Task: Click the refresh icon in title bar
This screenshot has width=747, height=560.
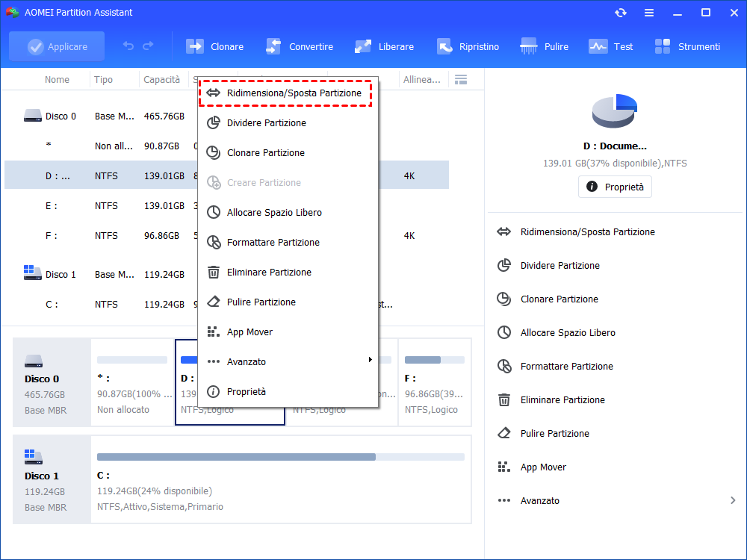Action: pos(620,13)
